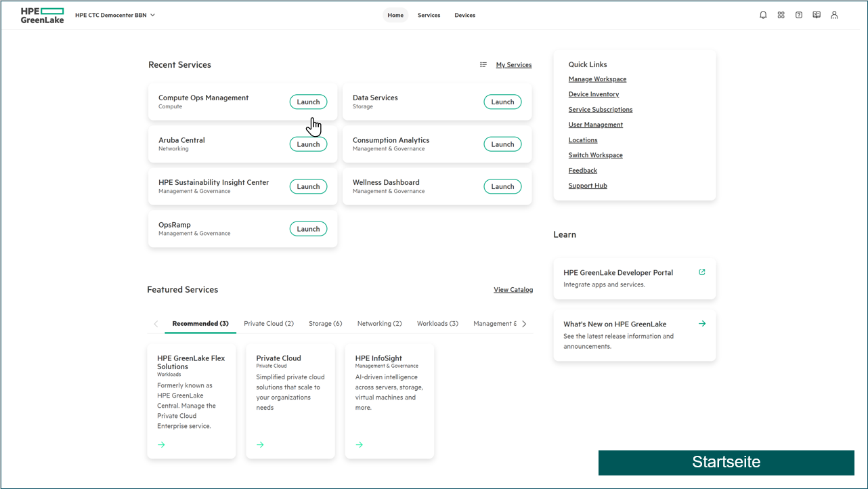The image size is (868, 489).
Task: Open the help question mark icon
Action: click(799, 15)
